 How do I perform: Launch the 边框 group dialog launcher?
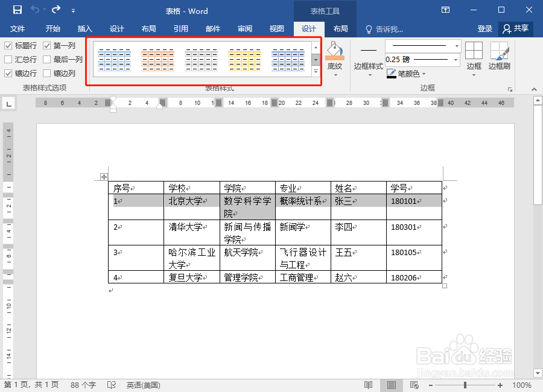coord(510,89)
